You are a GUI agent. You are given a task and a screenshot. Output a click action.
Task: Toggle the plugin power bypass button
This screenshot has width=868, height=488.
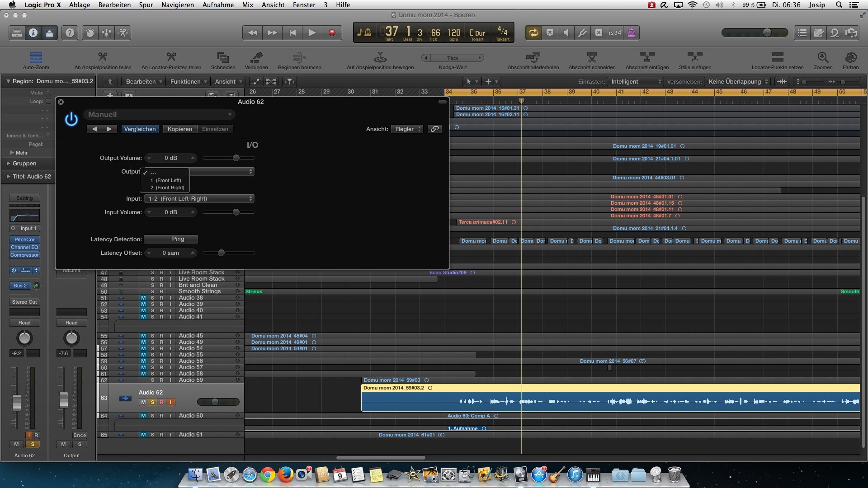[x=71, y=119]
